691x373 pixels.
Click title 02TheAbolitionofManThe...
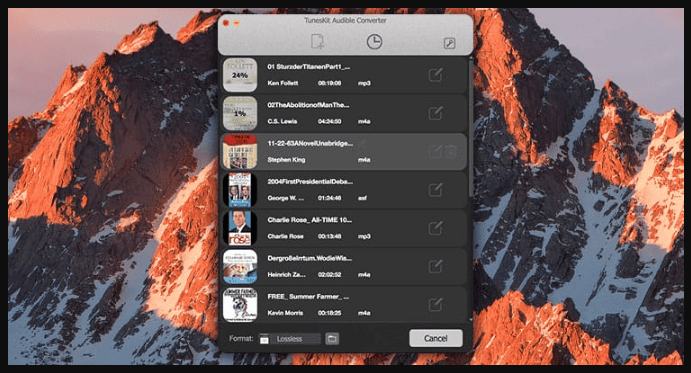point(308,105)
